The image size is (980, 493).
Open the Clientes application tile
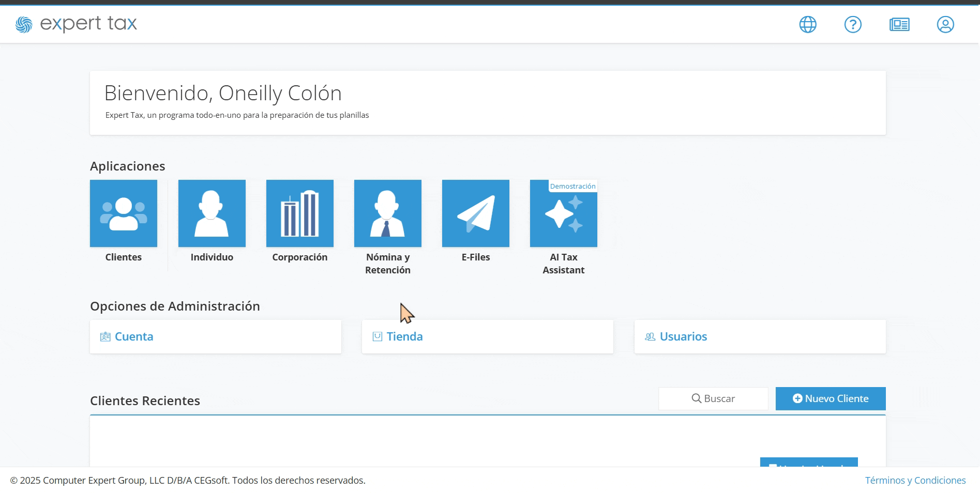(x=124, y=213)
